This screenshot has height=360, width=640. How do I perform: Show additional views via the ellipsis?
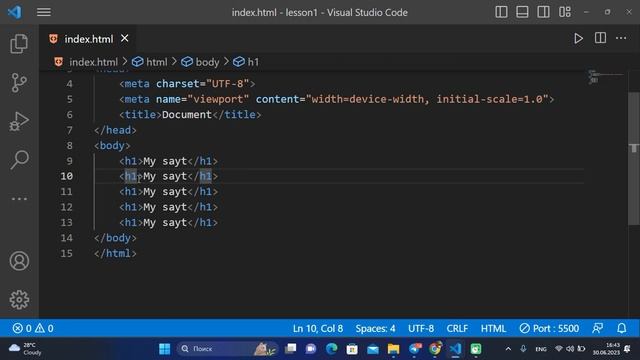(19, 199)
